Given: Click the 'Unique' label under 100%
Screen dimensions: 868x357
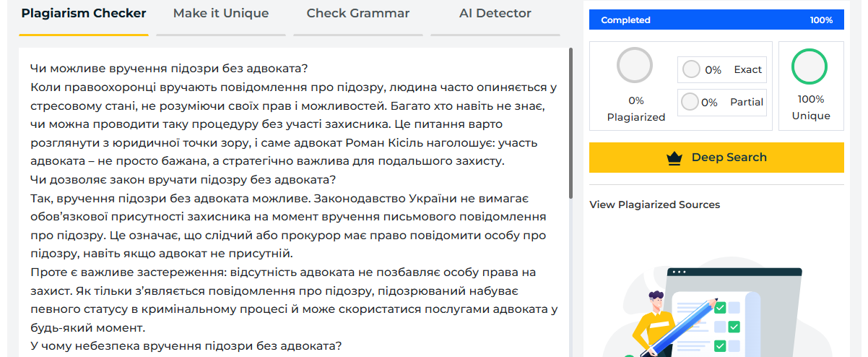Looking at the screenshot, I should click(811, 116).
